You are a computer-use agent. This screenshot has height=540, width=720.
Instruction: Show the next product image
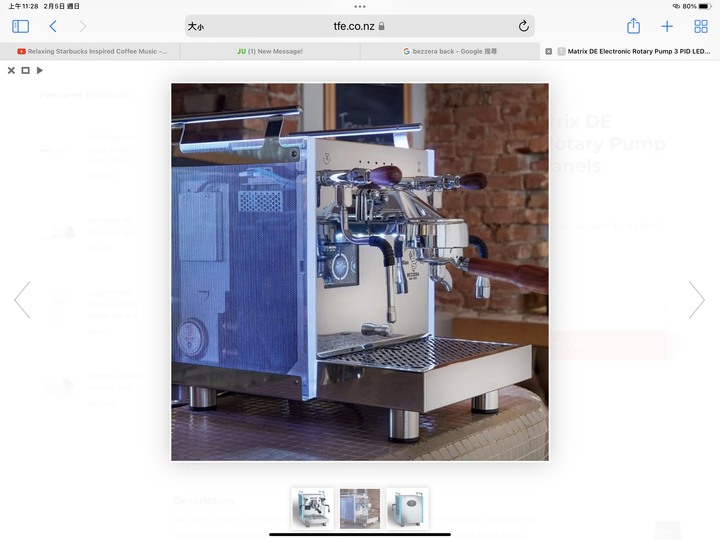click(697, 300)
